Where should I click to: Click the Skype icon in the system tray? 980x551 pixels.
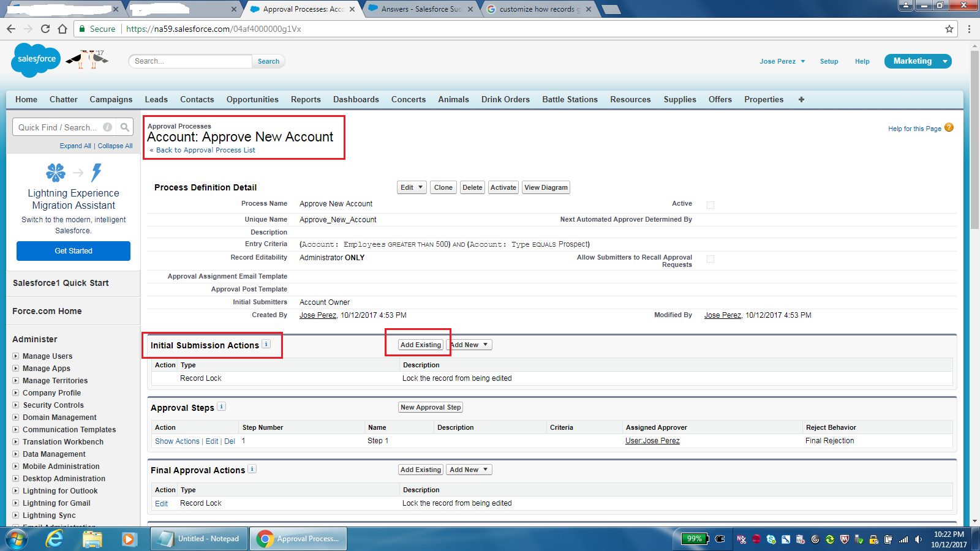[771, 539]
